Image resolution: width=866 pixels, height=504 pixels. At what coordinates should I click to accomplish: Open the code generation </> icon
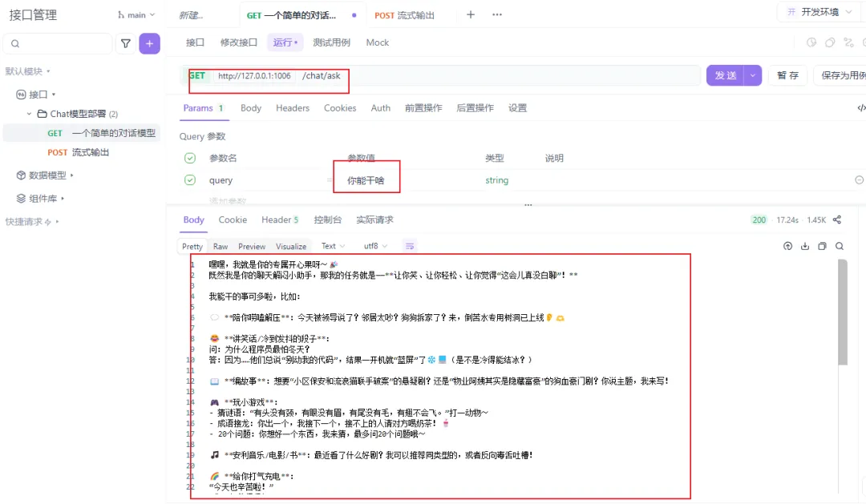(x=861, y=107)
